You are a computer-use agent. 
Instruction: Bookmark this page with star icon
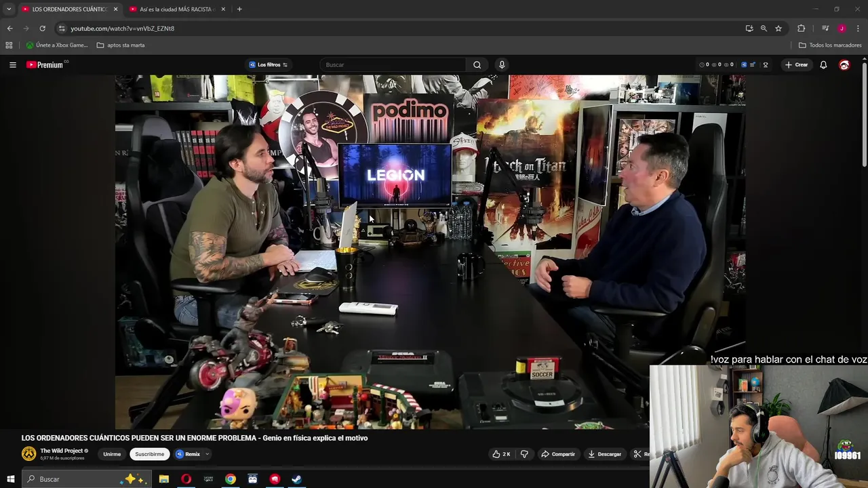coord(778,28)
